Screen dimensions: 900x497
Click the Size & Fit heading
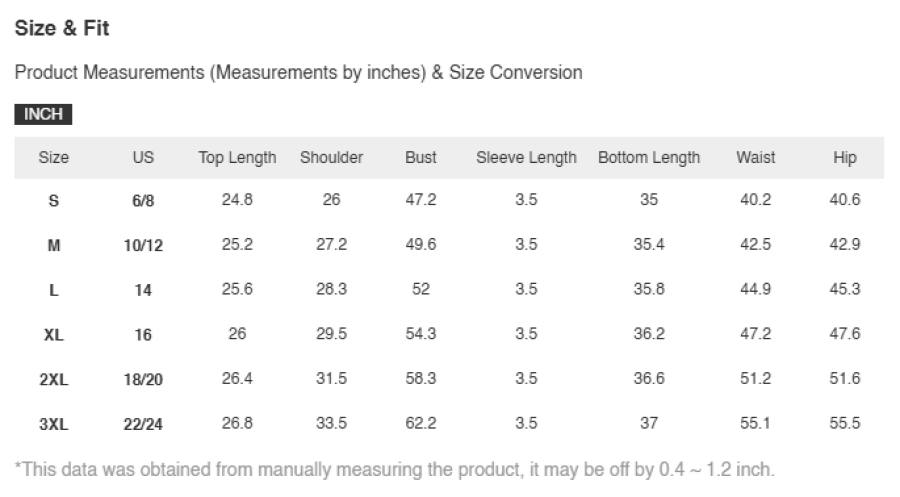pos(62,28)
